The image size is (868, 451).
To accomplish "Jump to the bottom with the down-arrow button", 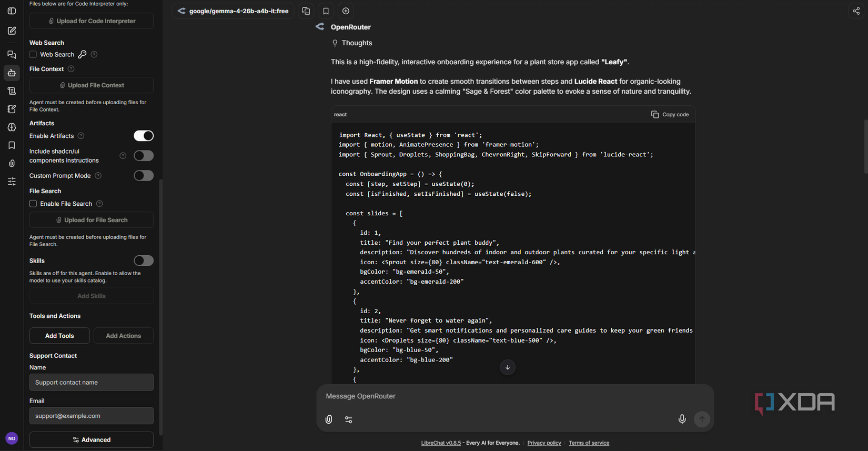I will (508, 367).
